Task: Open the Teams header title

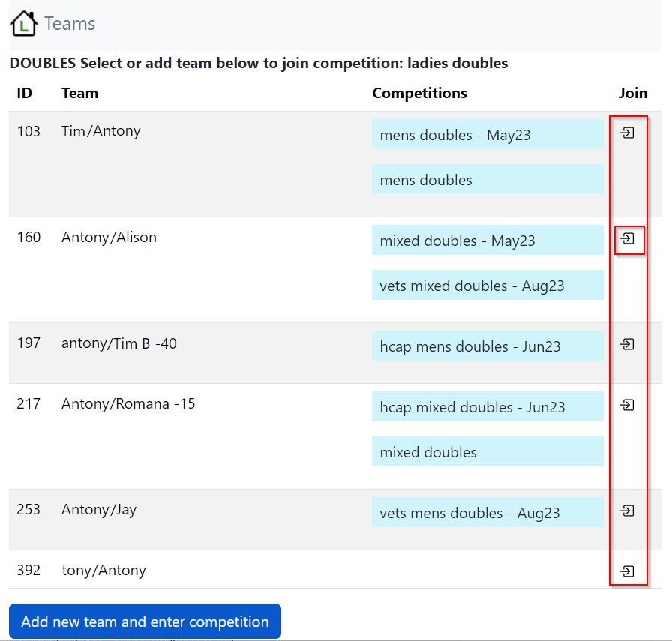Action: pyautogui.click(x=70, y=24)
